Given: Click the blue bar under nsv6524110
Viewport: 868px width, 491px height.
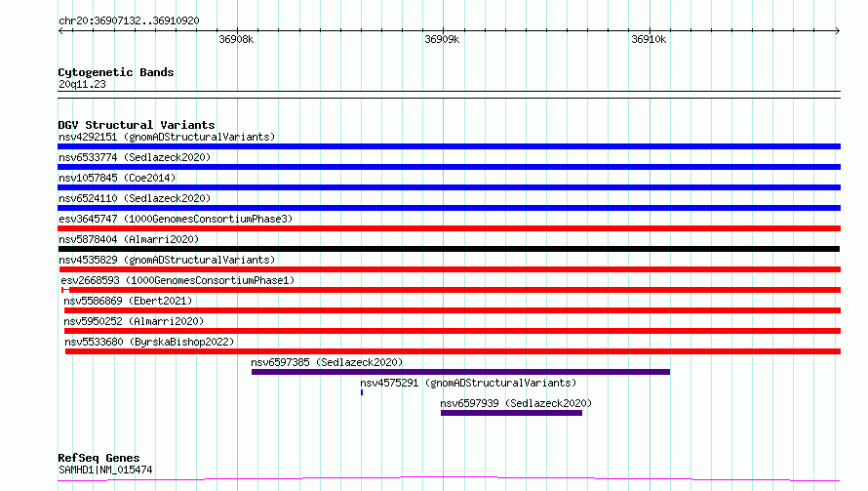Looking at the screenshot, I should [449, 208].
